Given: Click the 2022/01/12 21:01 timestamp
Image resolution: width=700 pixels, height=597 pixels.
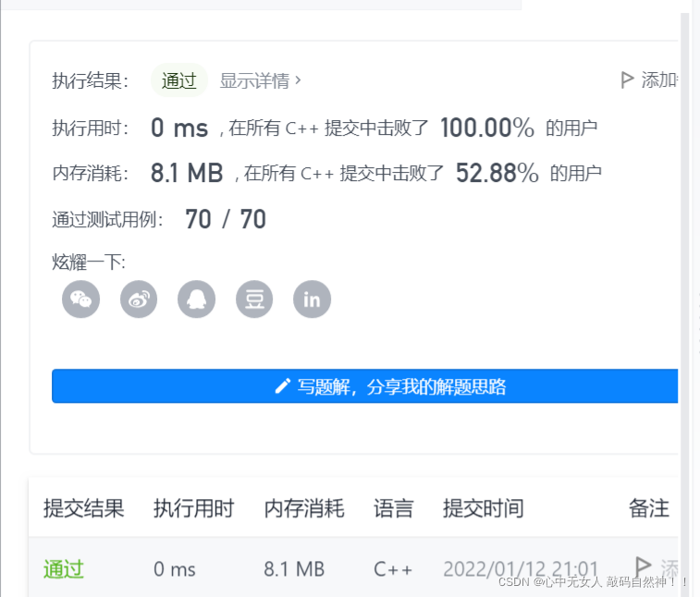Looking at the screenshot, I should pos(521,569).
